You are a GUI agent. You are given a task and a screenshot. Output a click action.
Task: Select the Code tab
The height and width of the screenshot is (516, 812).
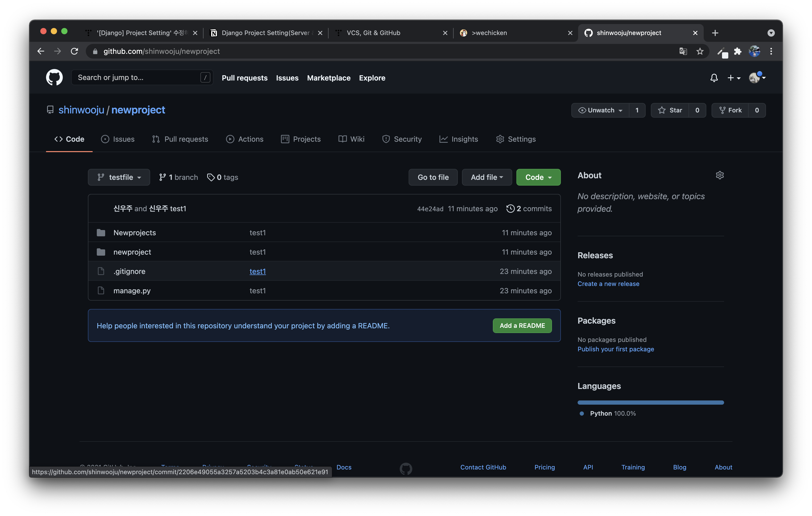click(69, 139)
